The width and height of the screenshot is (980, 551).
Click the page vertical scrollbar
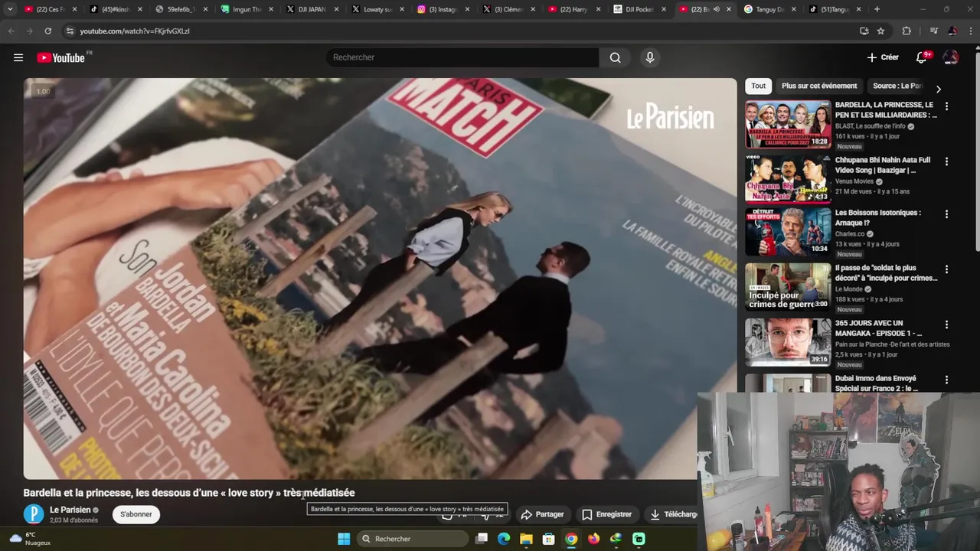pos(976,153)
